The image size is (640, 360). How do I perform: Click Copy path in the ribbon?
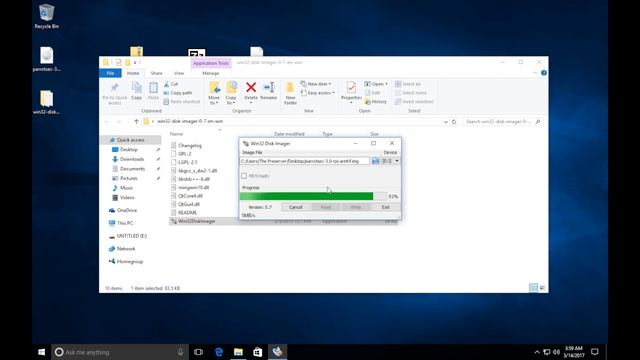tap(178, 93)
